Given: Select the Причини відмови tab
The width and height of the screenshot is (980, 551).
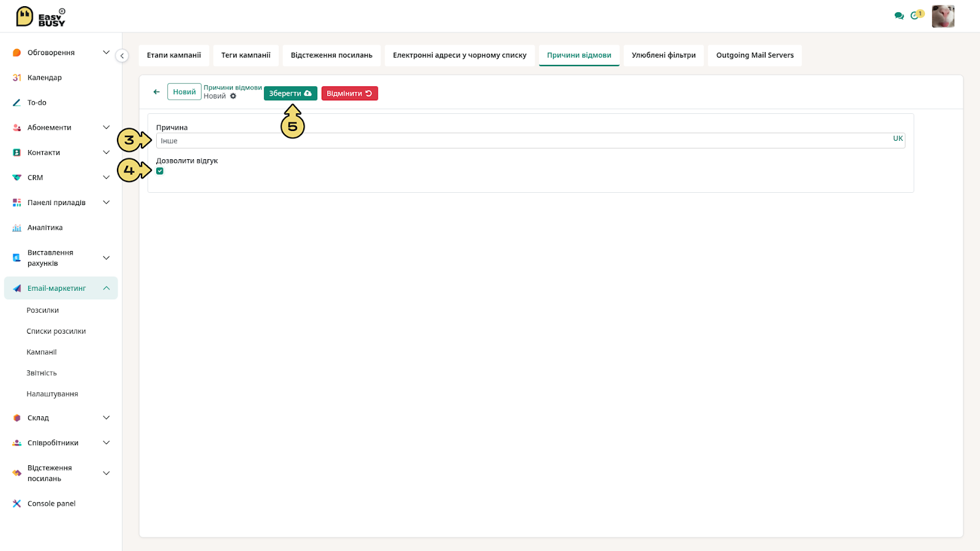Looking at the screenshot, I should [x=579, y=55].
